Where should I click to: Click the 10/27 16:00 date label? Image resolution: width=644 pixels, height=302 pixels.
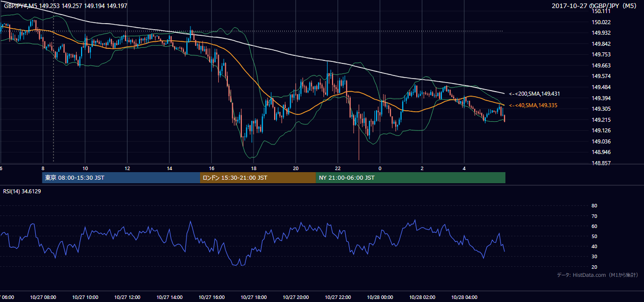point(211,297)
